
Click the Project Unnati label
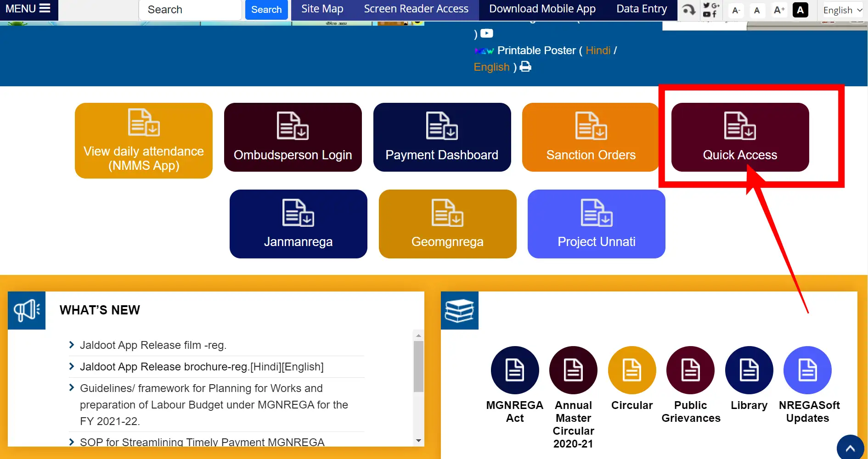coord(597,242)
